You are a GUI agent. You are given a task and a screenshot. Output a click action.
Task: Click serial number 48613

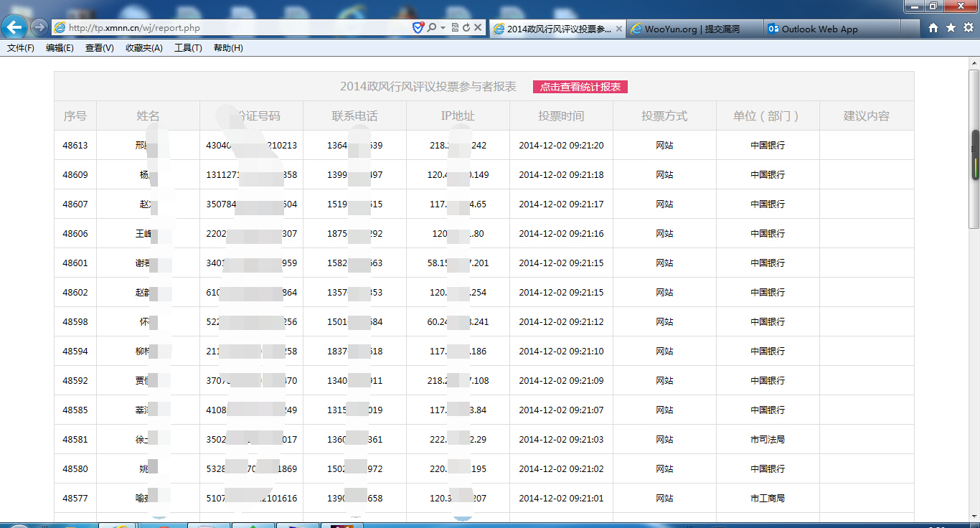(75, 145)
